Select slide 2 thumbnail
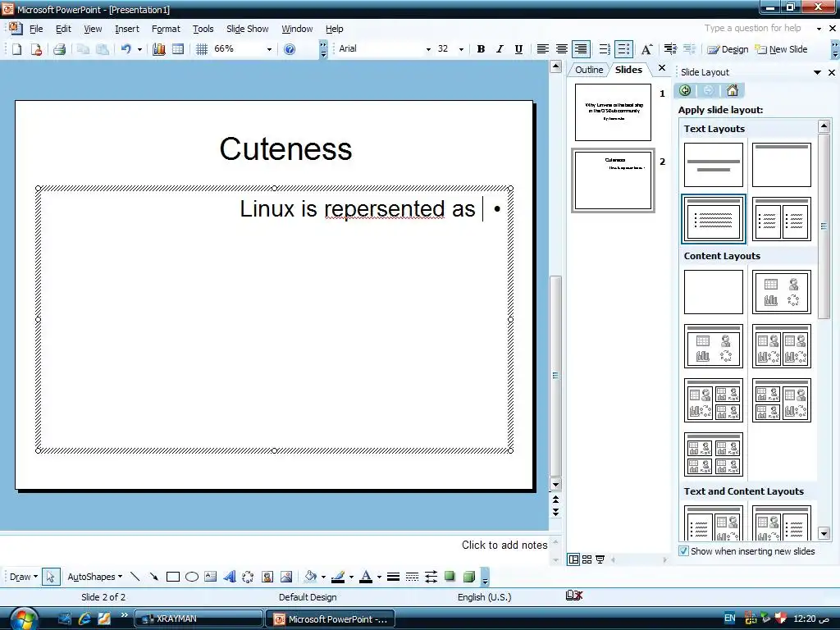Viewport: 840px width, 630px height. (x=613, y=180)
